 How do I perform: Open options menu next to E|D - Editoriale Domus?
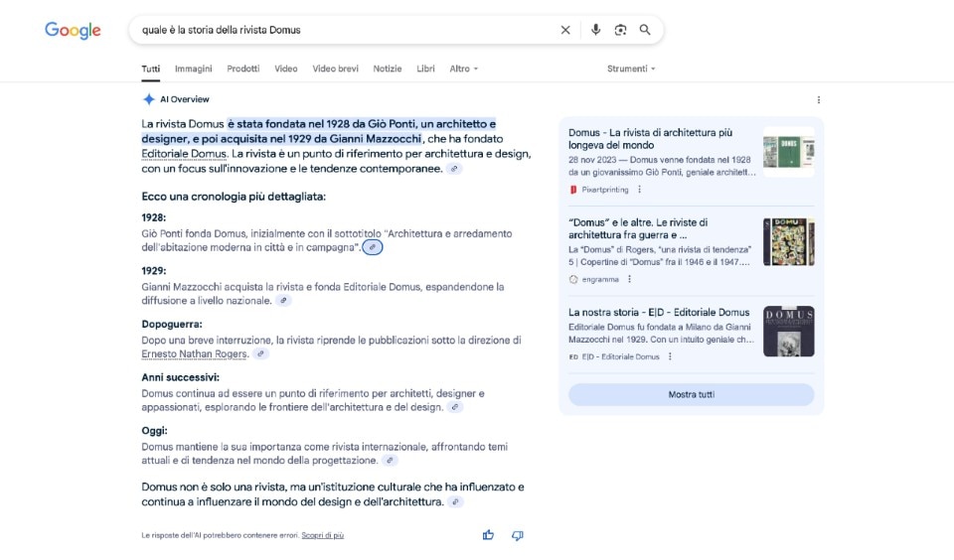(670, 356)
